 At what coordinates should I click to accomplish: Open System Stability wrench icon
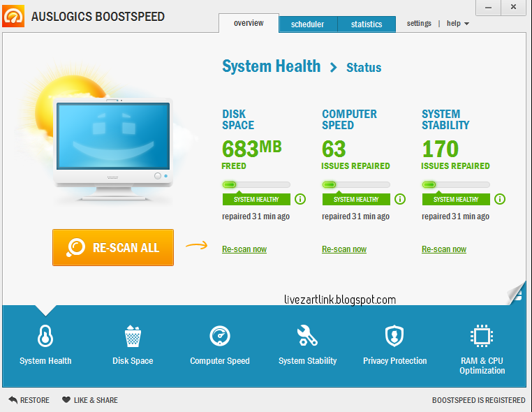[307, 336]
